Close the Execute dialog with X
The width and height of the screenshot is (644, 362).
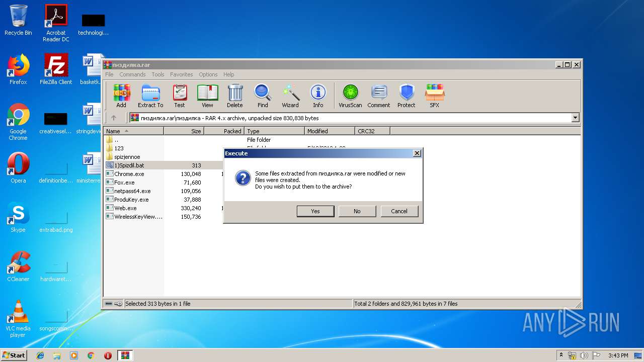click(417, 153)
